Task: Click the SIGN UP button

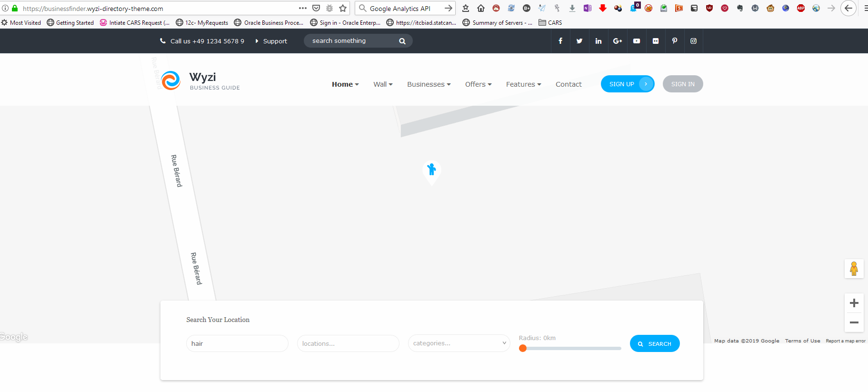Action: 628,84
